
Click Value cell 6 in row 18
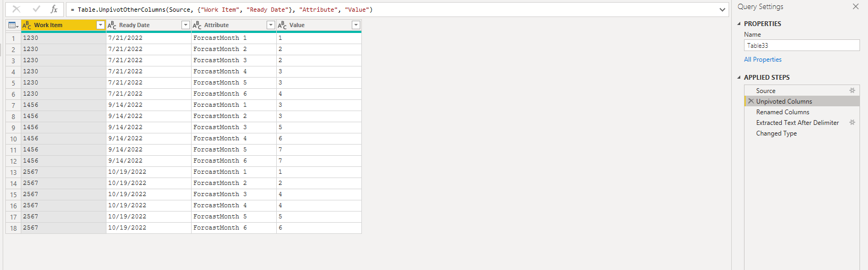[319, 228]
